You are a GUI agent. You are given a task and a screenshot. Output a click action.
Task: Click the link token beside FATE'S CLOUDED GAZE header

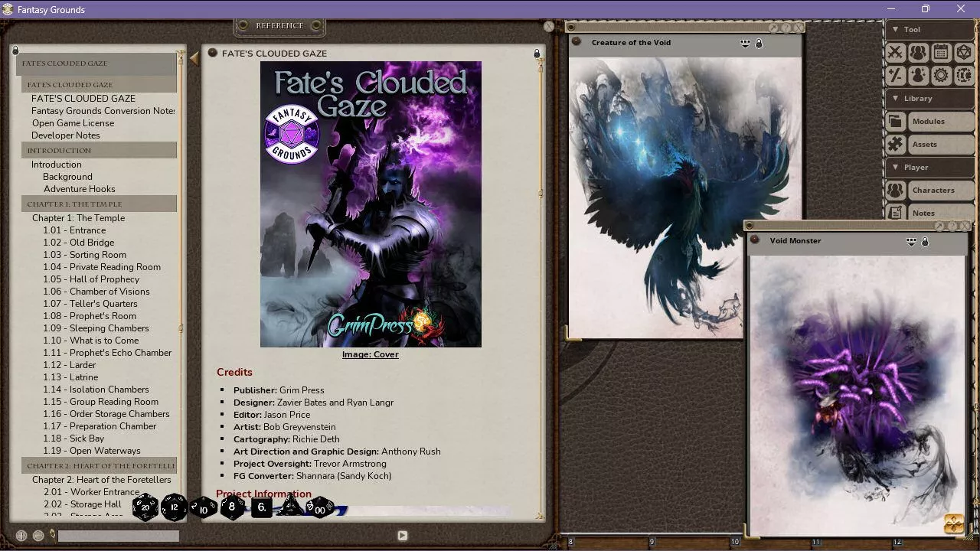point(213,53)
